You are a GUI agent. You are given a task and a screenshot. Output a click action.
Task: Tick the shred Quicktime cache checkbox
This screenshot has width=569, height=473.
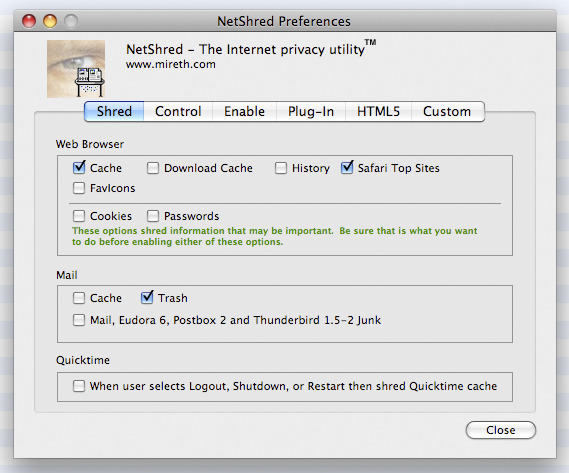point(79,386)
